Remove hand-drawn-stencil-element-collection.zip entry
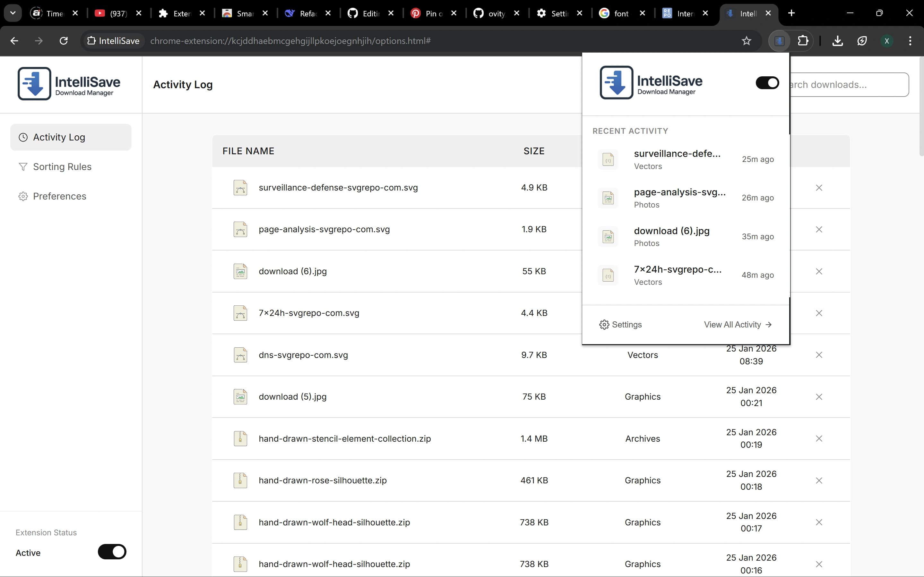 click(819, 438)
